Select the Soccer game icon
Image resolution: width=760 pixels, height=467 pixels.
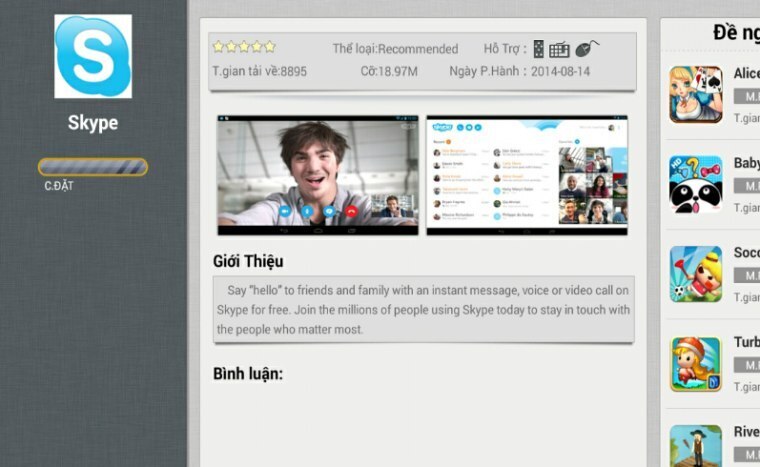click(x=696, y=274)
